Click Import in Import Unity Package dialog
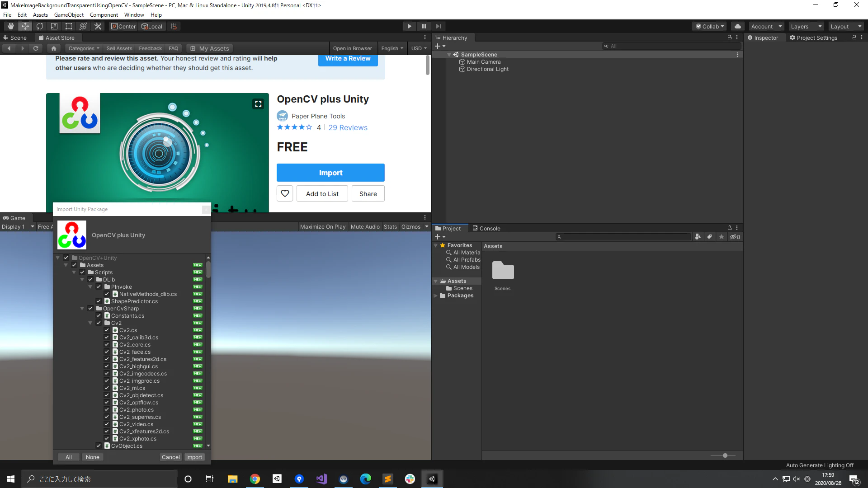The image size is (868, 488). point(194,457)
